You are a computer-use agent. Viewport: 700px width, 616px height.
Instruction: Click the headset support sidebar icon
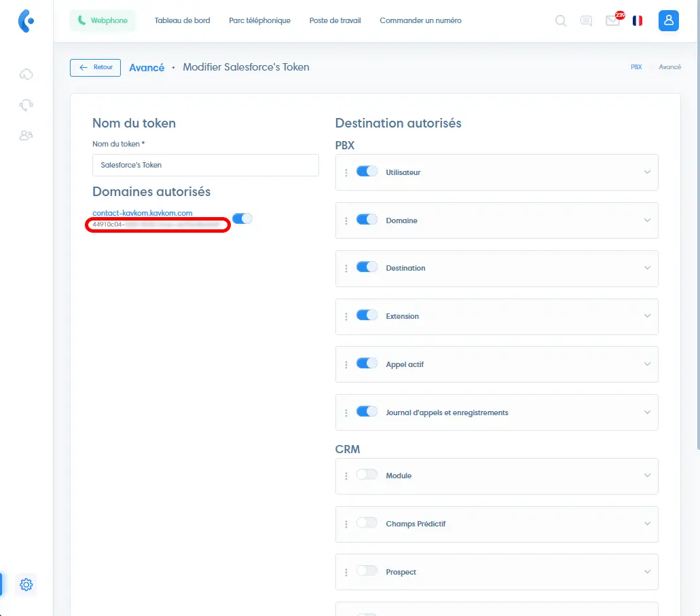click(x=26, y=104)
